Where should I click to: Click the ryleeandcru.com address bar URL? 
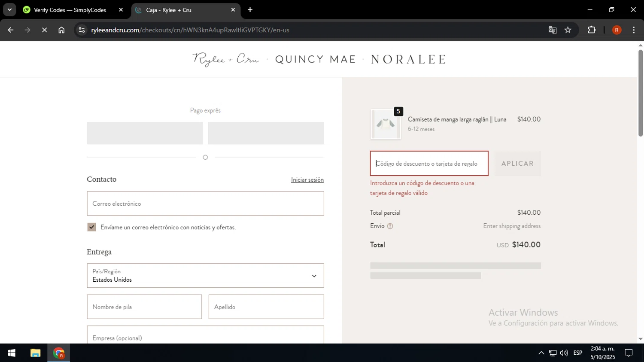(x=190, y=30)
